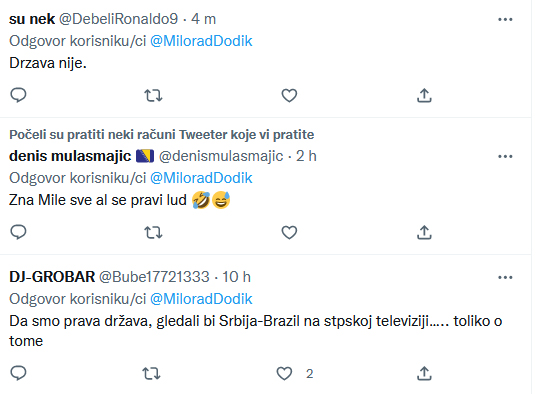
Task: Reply to DJ-GROBAR's tweet
Action: pyautogui.click(x=18, y=373)
